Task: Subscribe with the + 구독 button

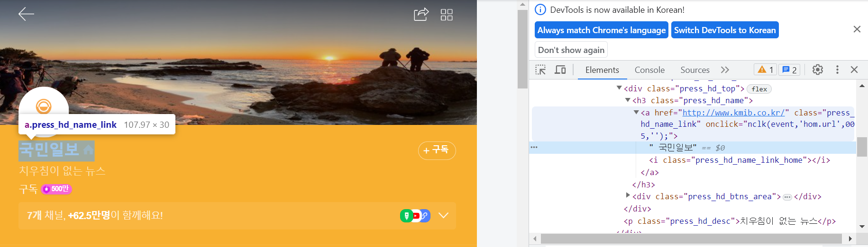Action: point(437,150)
